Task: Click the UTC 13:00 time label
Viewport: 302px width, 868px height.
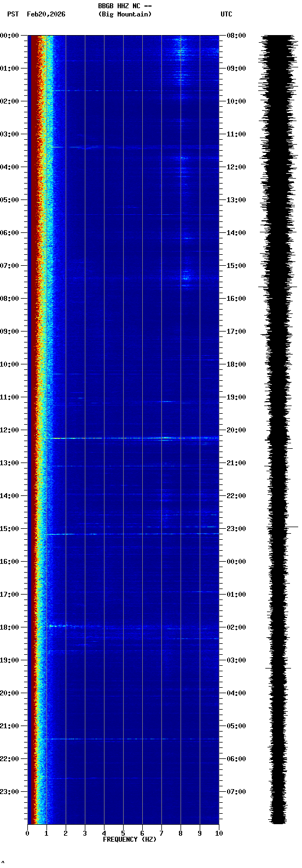Action: [236, 200]
